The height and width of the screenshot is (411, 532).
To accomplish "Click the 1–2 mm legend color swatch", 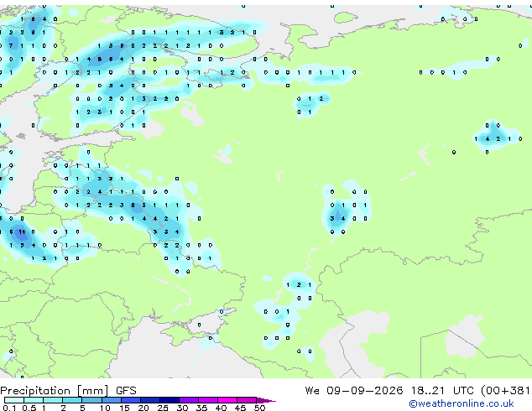I will tap(53, 400).
